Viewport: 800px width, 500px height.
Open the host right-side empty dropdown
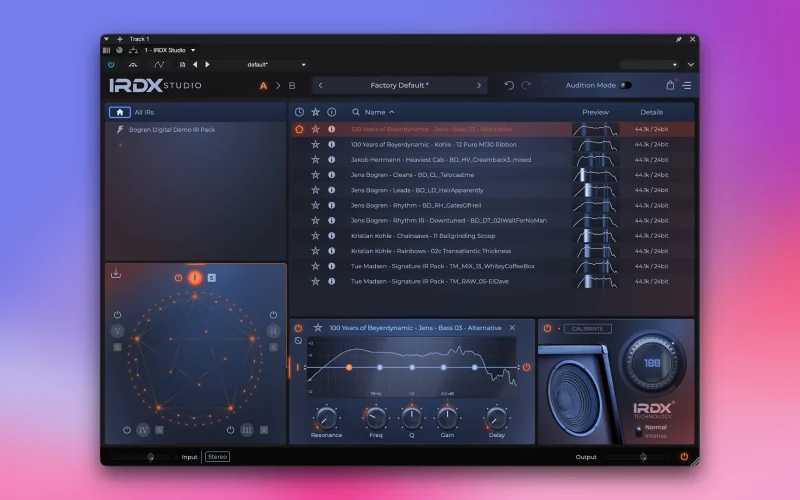click(x=649, y=65)
